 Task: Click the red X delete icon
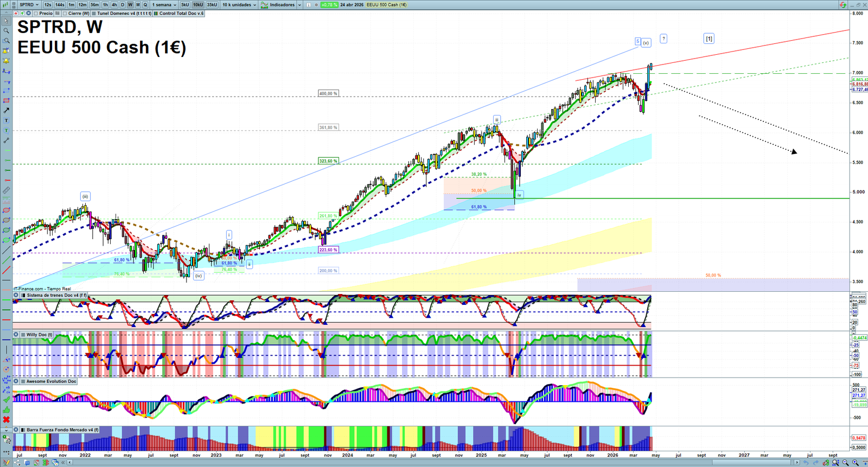tap(6, 420)
